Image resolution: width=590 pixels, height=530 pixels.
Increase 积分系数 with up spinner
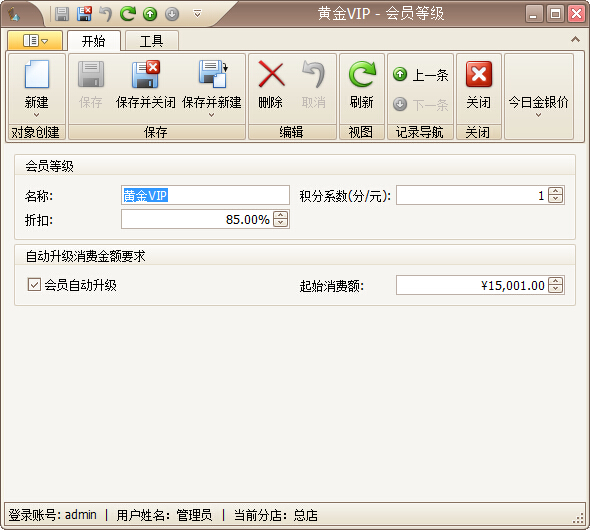click(555, 191)
